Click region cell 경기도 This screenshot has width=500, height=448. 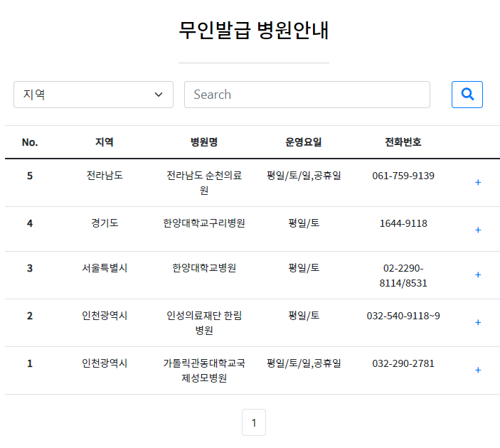click(x=105, y=223)
